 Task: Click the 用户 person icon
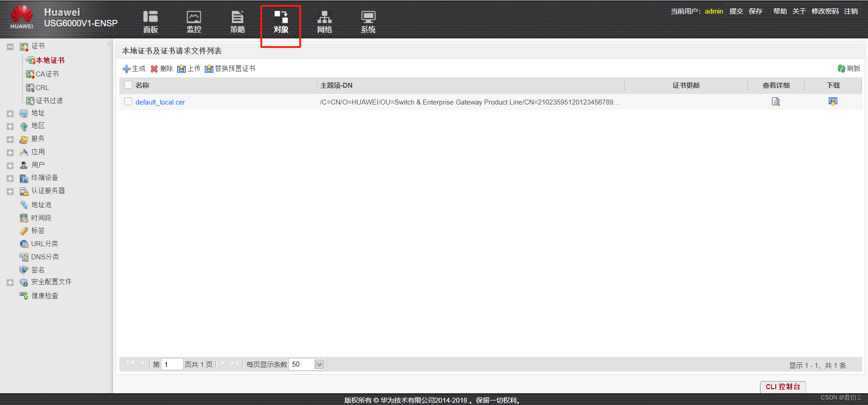click(x=24, y=165)
